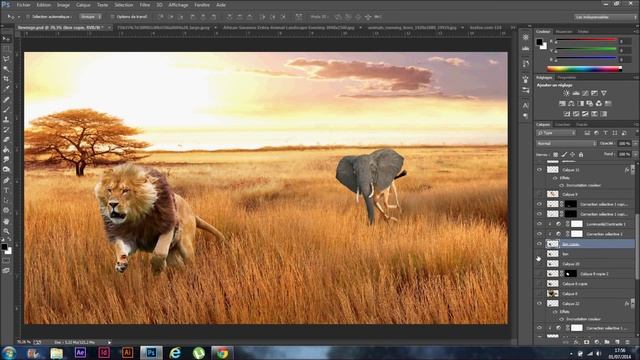Select the Eyedropper tool

click(7, 88)
